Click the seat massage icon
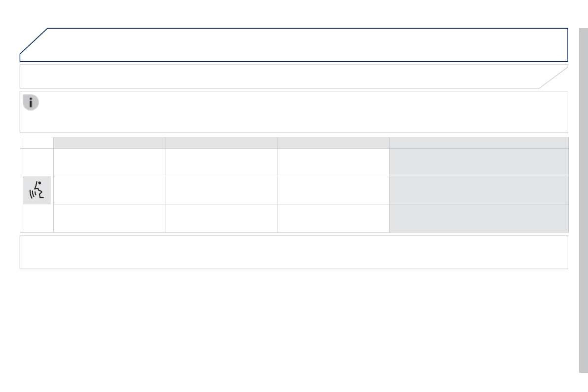588x392 pixels. pos(37,191)
